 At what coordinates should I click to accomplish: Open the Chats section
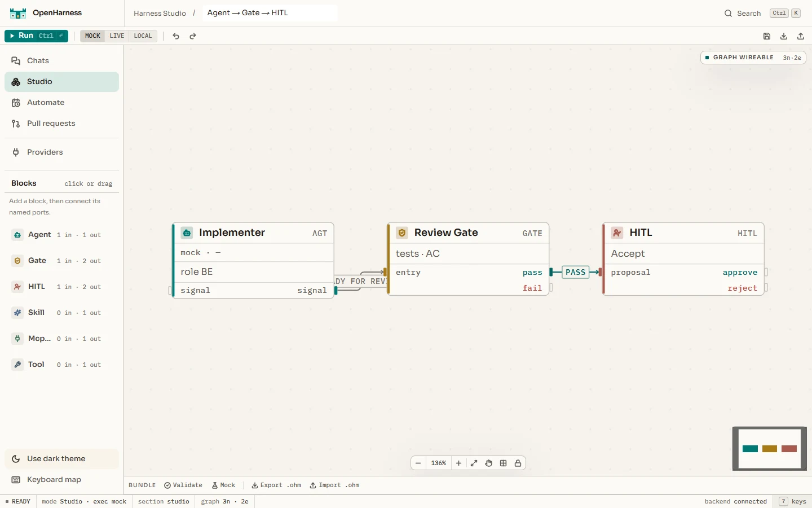(62, 61)
